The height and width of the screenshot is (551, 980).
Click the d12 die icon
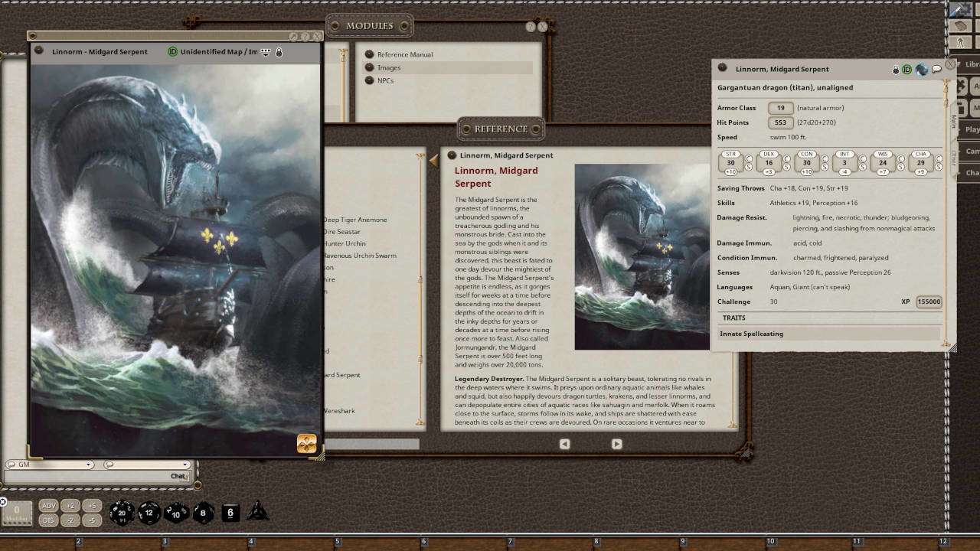click(149, 513)
